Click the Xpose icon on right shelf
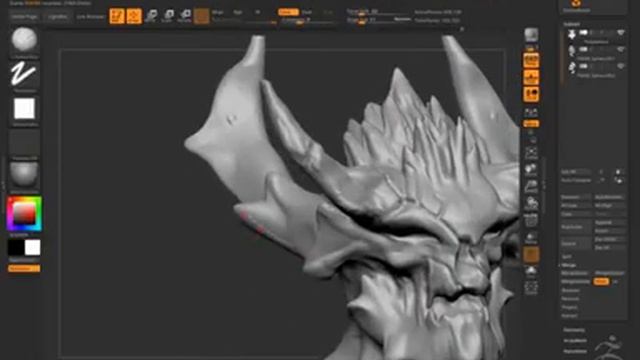640x360 pixels. [531, 288]
